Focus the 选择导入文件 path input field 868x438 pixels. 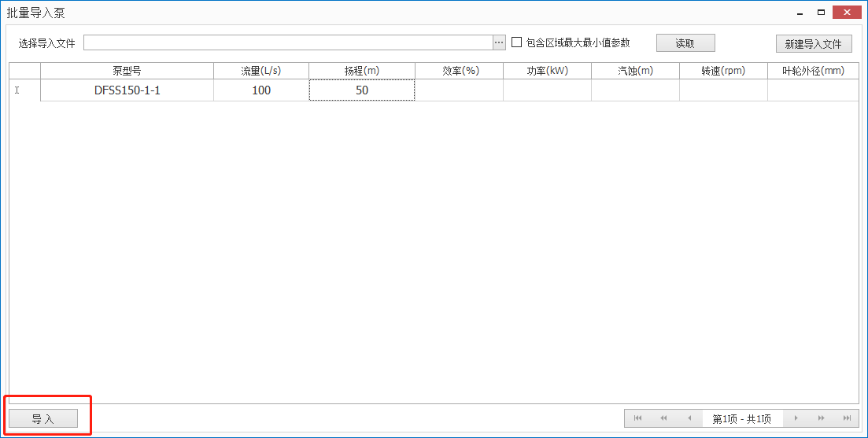(288, 42)
